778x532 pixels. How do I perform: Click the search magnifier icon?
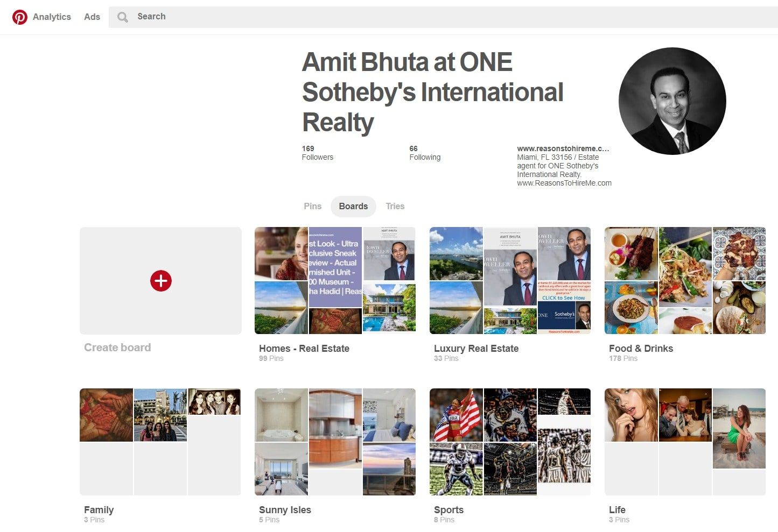[123, 17]
